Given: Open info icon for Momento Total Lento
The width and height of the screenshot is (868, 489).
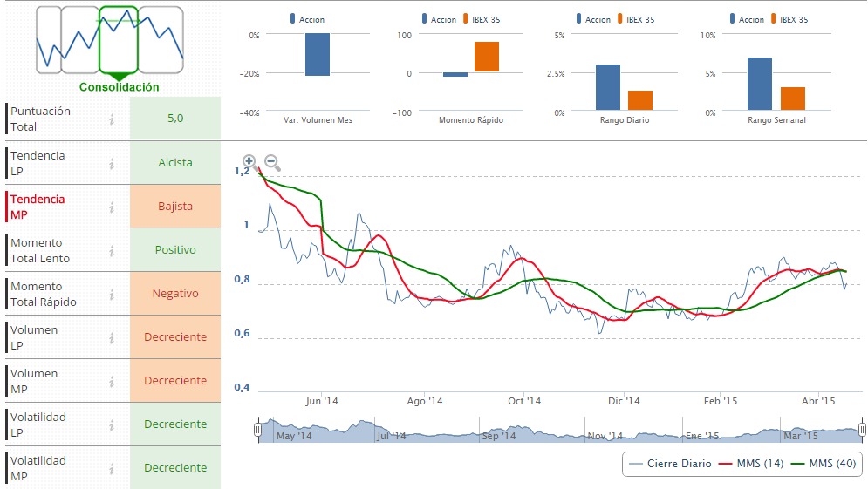Looking at the screenshot, I should coord(112,250).
